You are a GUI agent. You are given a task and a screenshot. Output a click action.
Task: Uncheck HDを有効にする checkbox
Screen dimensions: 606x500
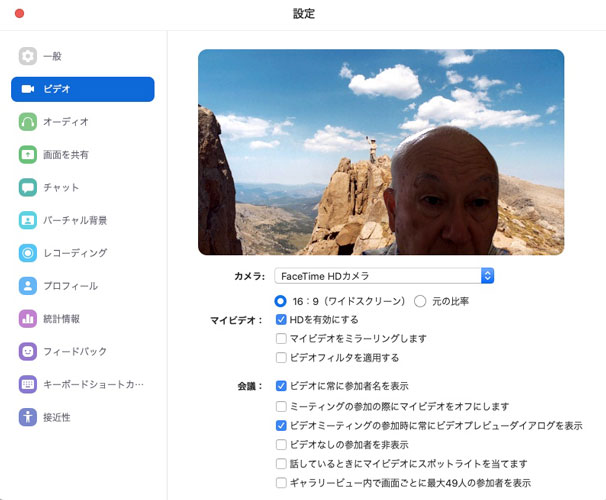(281, 320)
